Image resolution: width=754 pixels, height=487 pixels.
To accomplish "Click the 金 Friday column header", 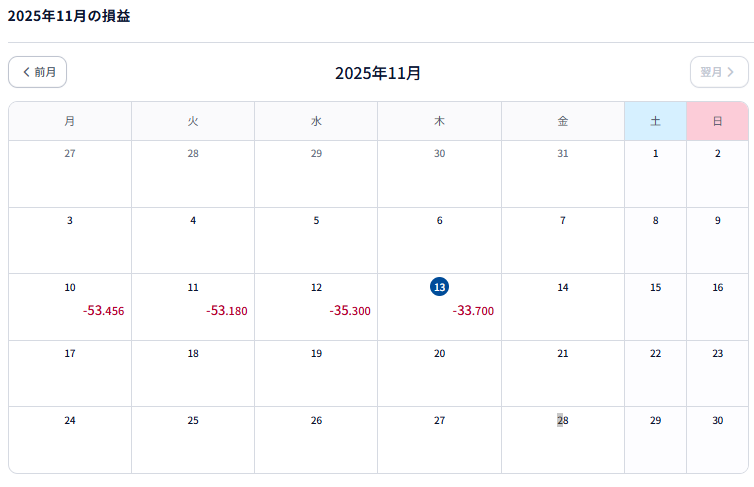I will [x=562, y=121].
